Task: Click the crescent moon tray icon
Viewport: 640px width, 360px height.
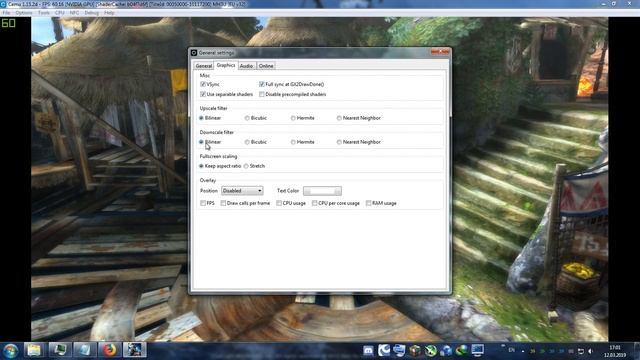Action: pyautogui.click(x=384, y=350)
